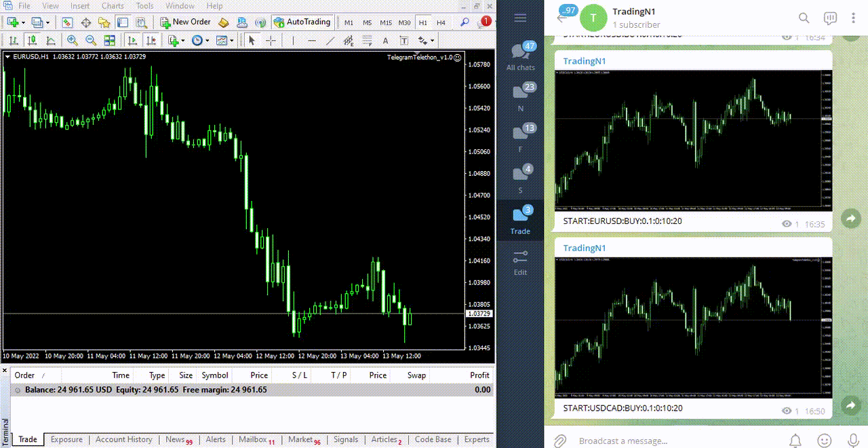Zoom in on the chart
The height and width of the screenshot is (448, 868).
click(x=72, y=41)
